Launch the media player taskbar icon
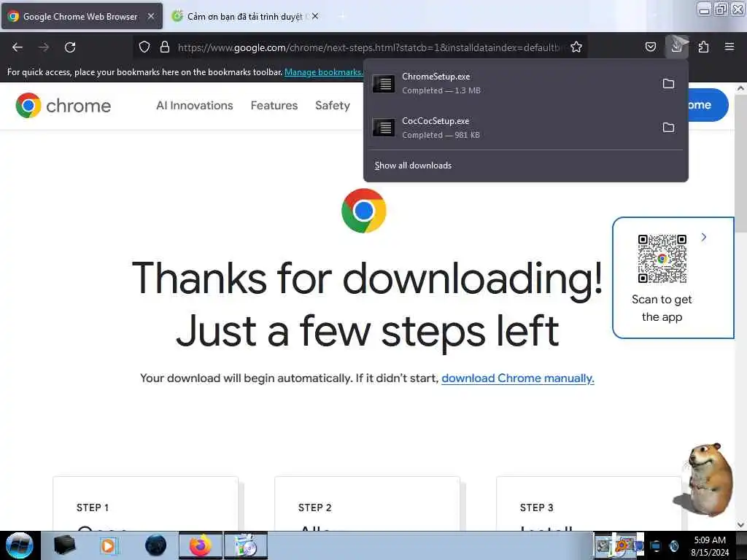 click(108, 545)
